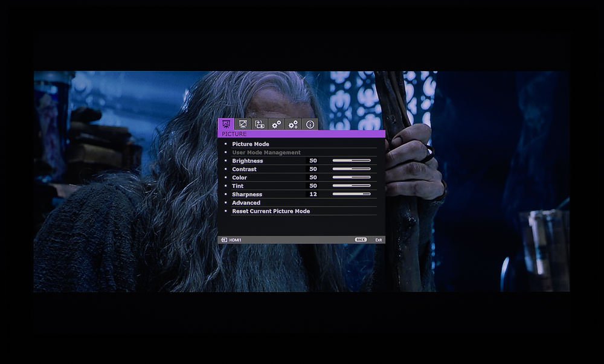Open the Display tab with crossed-out screen icon
604x364 pixels.
coord(243,124)
